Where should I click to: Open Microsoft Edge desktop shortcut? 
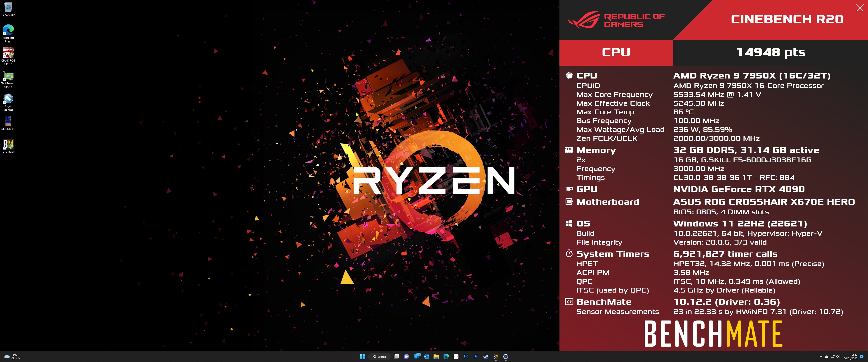[x=8, y=33]
